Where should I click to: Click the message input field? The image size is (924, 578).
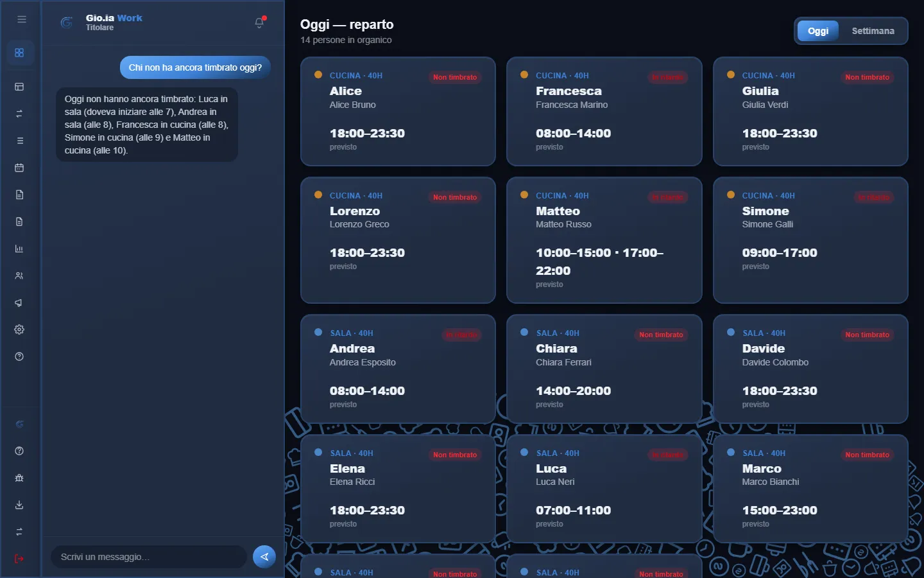click(148, 557)
